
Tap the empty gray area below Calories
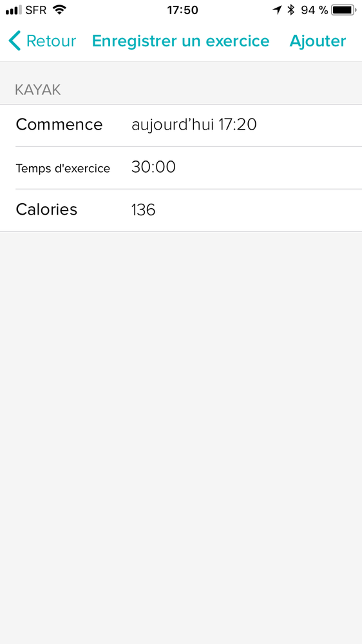click(x=181, y=438)
